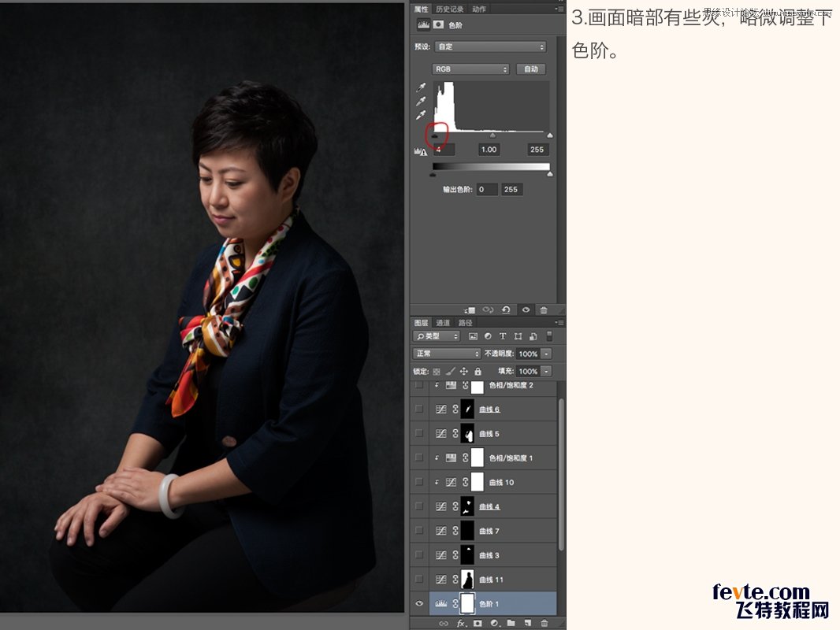The width and height of the screenshot is (840, 630).
Task: Switch to the 路径 tab
Action: pos(465,323)
